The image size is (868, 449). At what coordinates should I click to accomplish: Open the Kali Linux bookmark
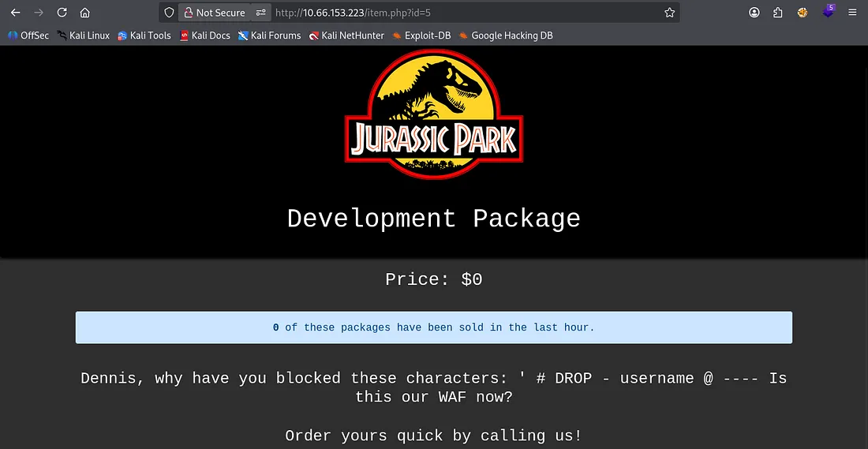click(83, 36)
